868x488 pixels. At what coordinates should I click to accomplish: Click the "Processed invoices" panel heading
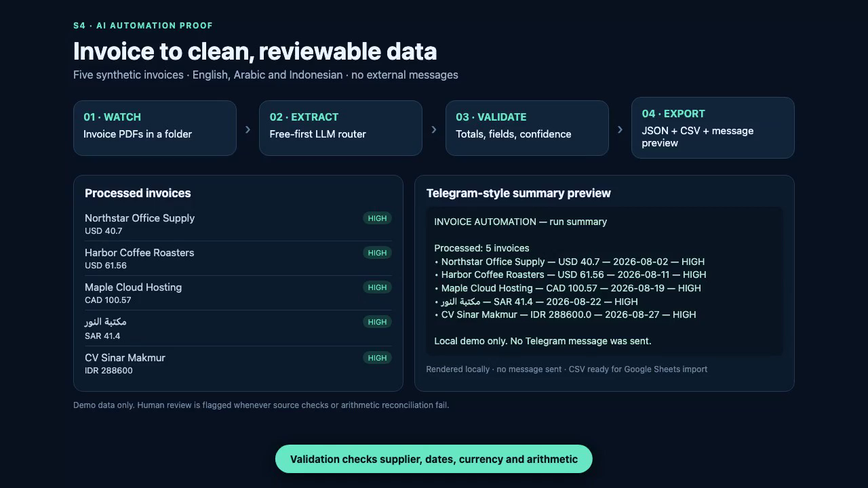138,193
